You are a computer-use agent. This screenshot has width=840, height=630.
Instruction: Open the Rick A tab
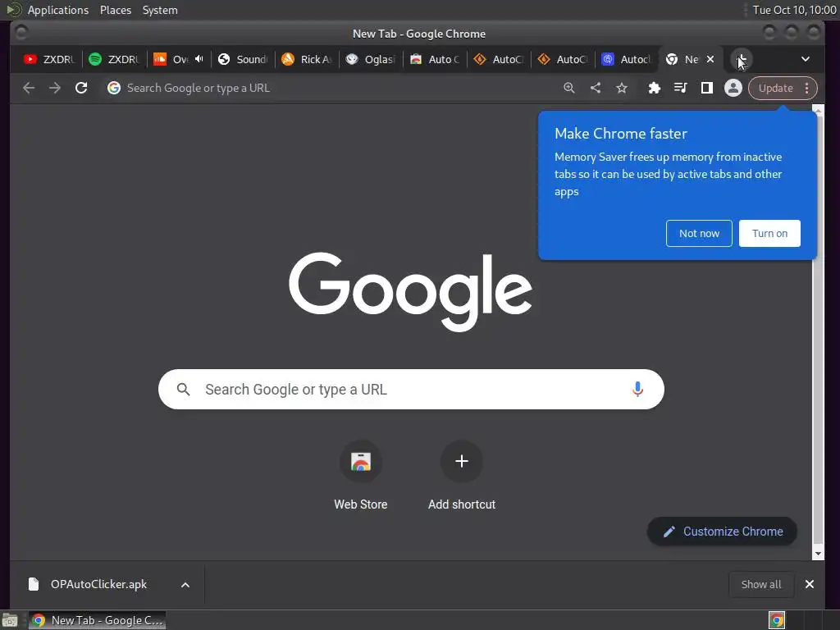click(307, 59)
